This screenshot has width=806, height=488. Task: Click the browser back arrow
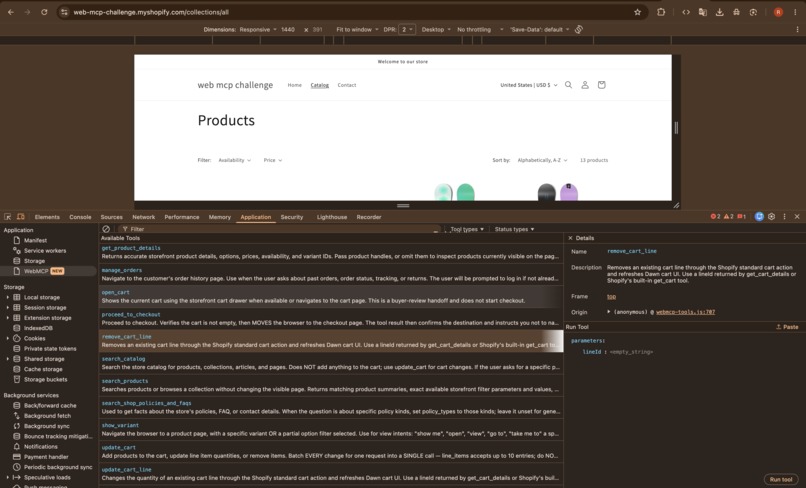pyautogui.click(x=11, y=12)
